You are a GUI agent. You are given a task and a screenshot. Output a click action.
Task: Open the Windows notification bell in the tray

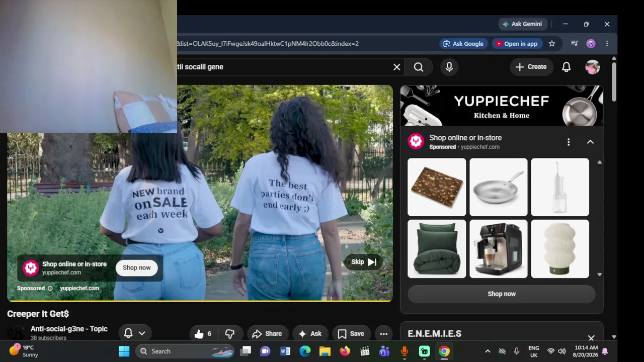[605, 351]
